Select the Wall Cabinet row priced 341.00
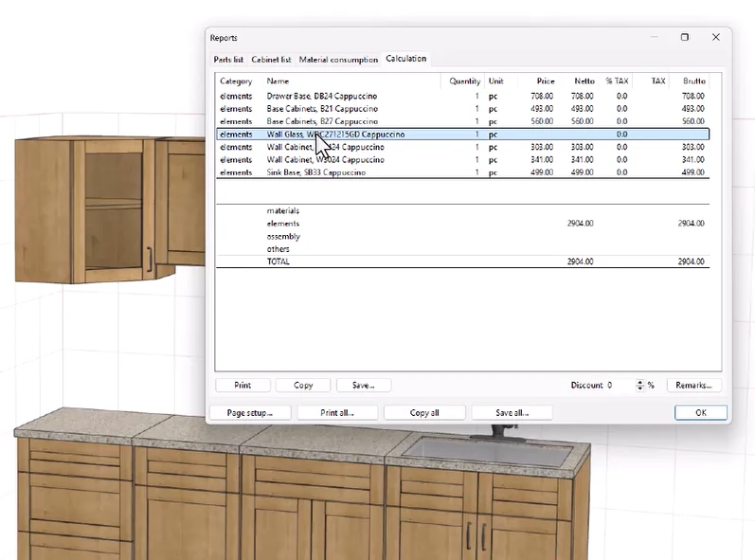This screenshot has height=560, width=755. pyautogui.click(x=462, y=159)
